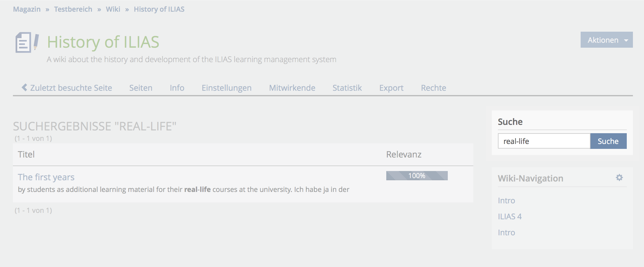Click the History of ILIAS breadcrumb
Screen dimensions: 644x267
(159, 9)
